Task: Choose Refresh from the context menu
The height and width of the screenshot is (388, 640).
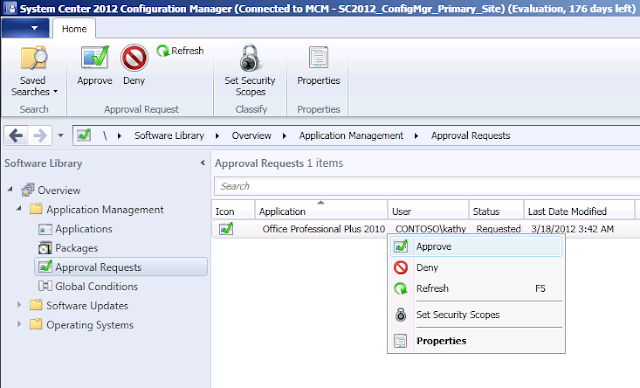Action: coord(476,288)
